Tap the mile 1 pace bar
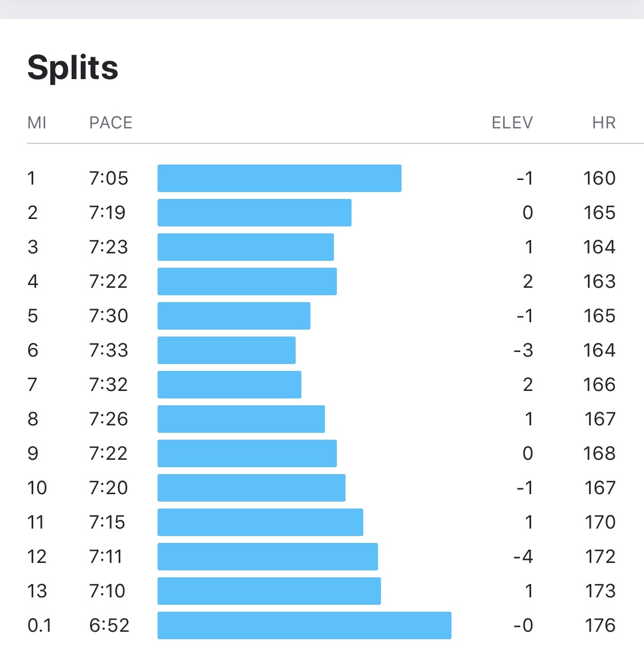The width and height of the screenshot is (644, 661). [279, 178]
